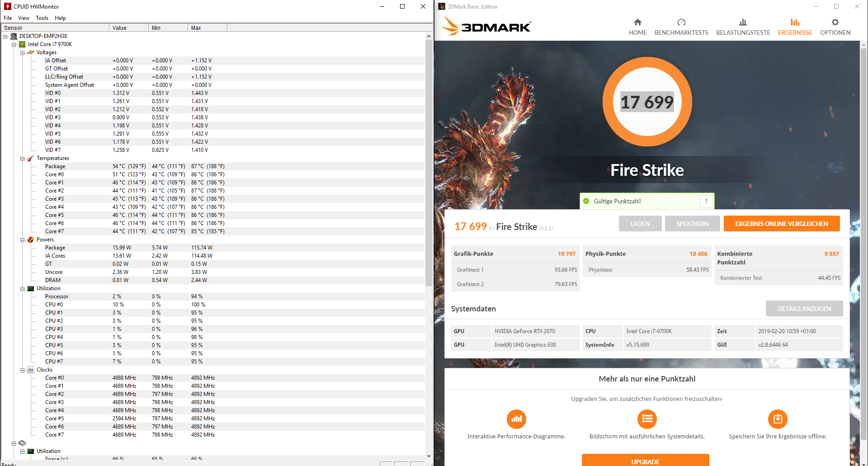Open the Belastungstests chart icon
This screenshot has height=466, width=868.
pos(743,22)
